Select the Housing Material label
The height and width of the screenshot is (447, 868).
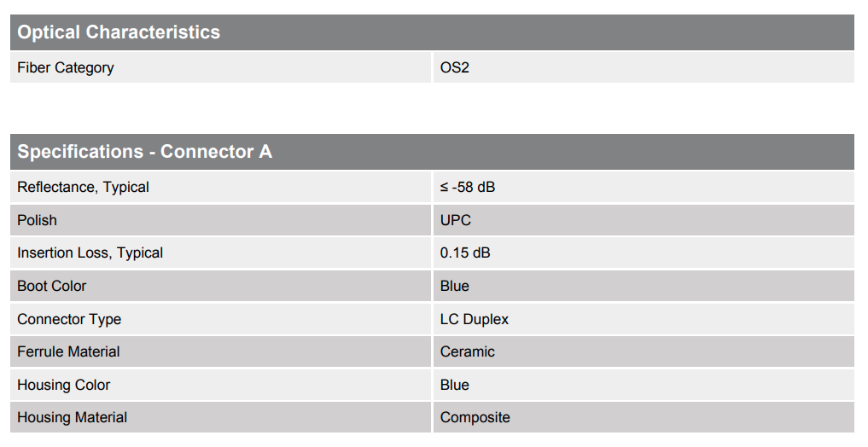pyautogui.click(x=72, y=417)
